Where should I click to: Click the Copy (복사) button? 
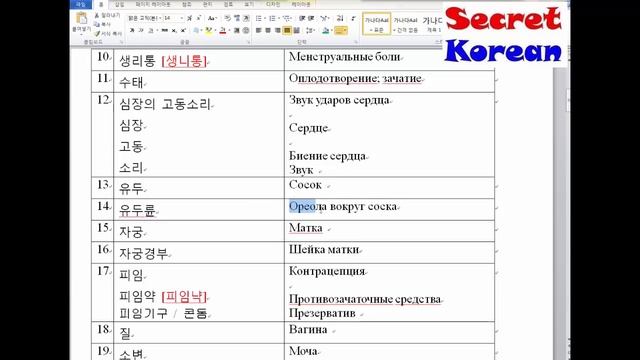pos(102,24)
